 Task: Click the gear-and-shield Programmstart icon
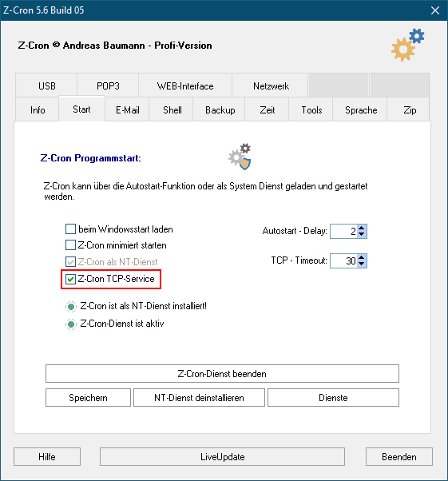click(240, 157)
